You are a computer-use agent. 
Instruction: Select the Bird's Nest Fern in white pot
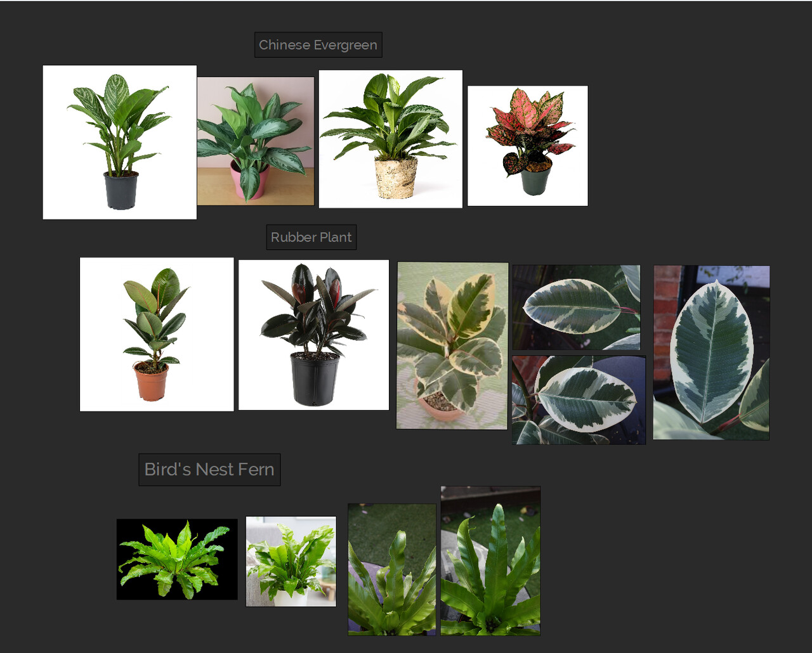(x=291, y=562)
